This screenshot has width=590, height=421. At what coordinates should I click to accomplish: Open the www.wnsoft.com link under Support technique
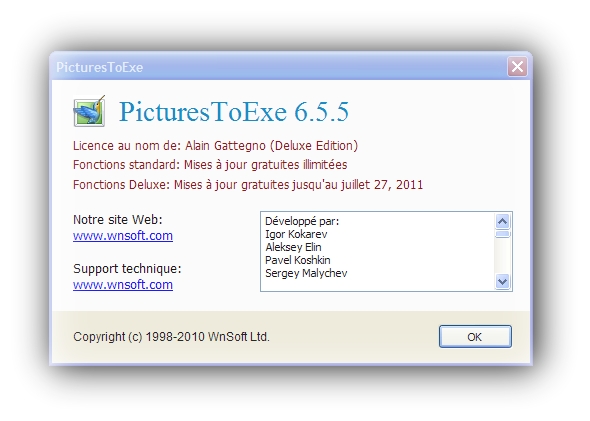[123, 285]
